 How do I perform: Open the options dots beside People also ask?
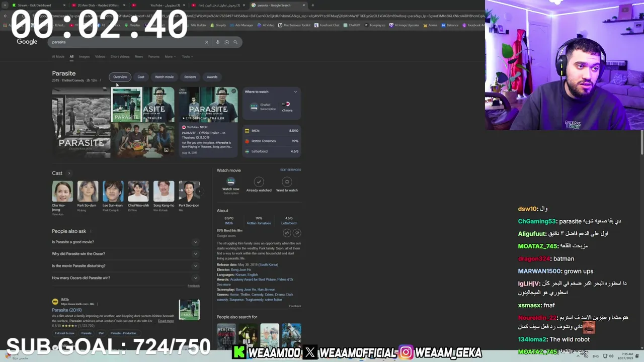[x=91, y=231]
